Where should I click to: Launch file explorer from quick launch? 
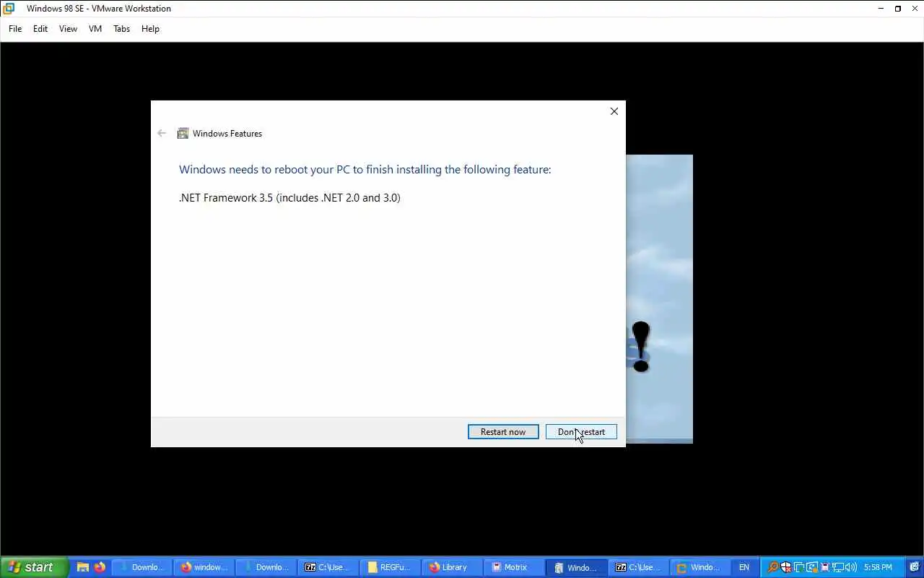point(83,567)
